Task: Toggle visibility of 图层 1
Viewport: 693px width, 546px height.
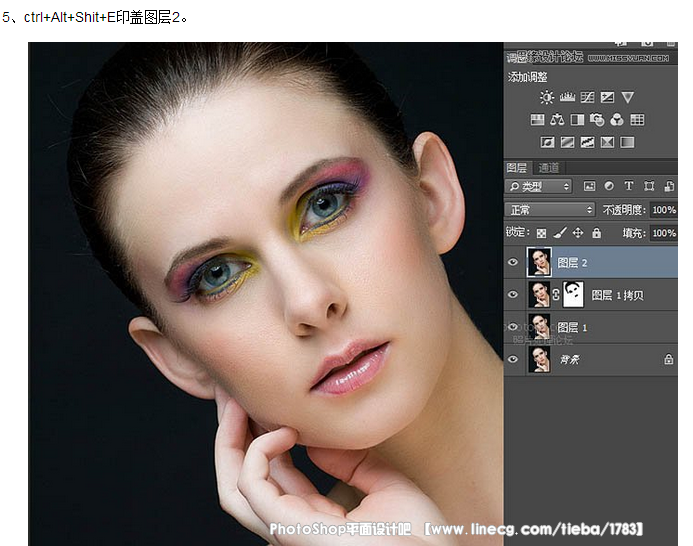Action: pos(513,327)
